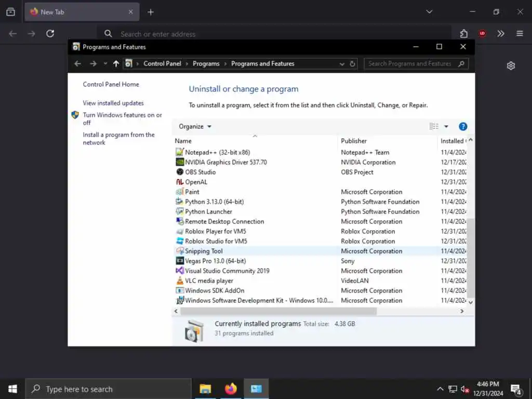Open Install a program from the network
532x399 pixels.
coord(118,138)
